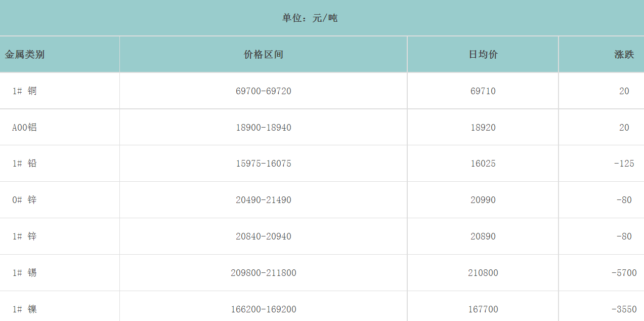Select aluminum price range 18900-18940
This screenshot has width=644, height=321.
pyautogui.click(x=263, y=128)
